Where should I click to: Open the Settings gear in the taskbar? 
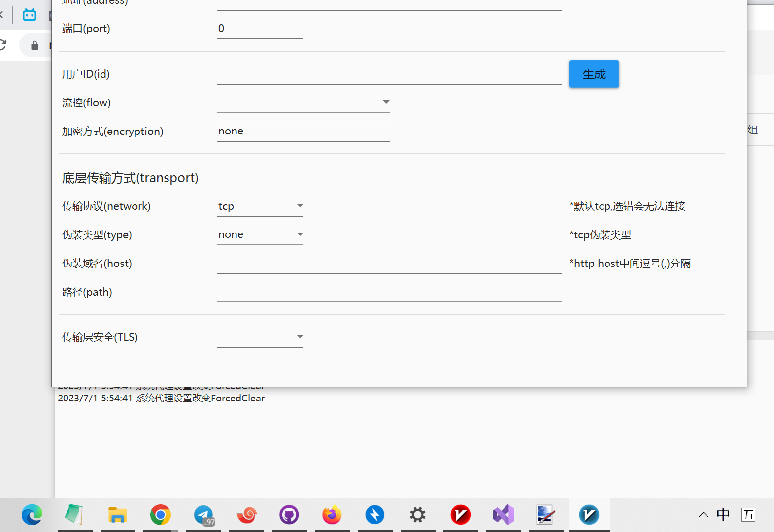418,515
